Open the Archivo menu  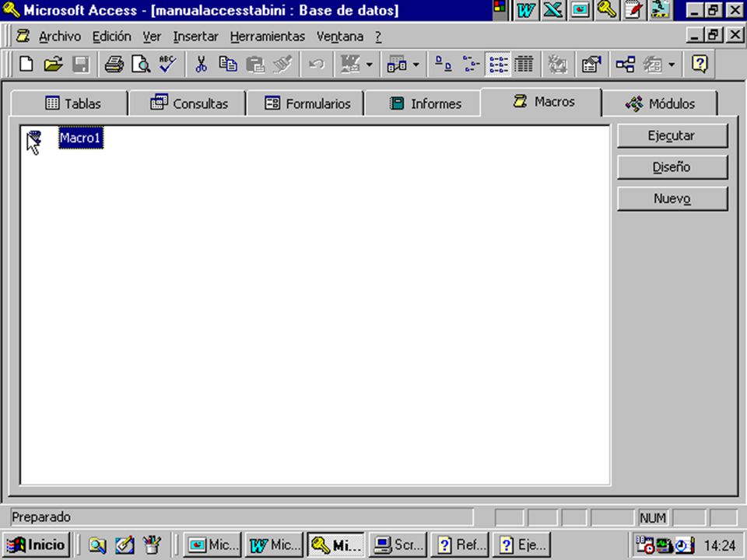60,37
